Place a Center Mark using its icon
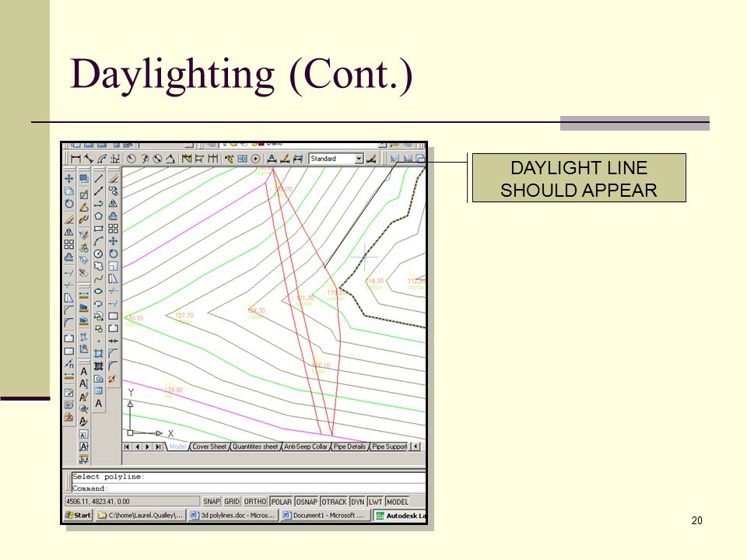Viewport: 747px width, 560px height. point(255,159)
